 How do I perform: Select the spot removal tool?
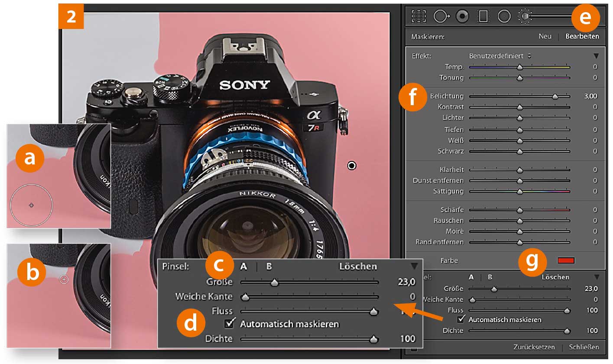(441, 16)
